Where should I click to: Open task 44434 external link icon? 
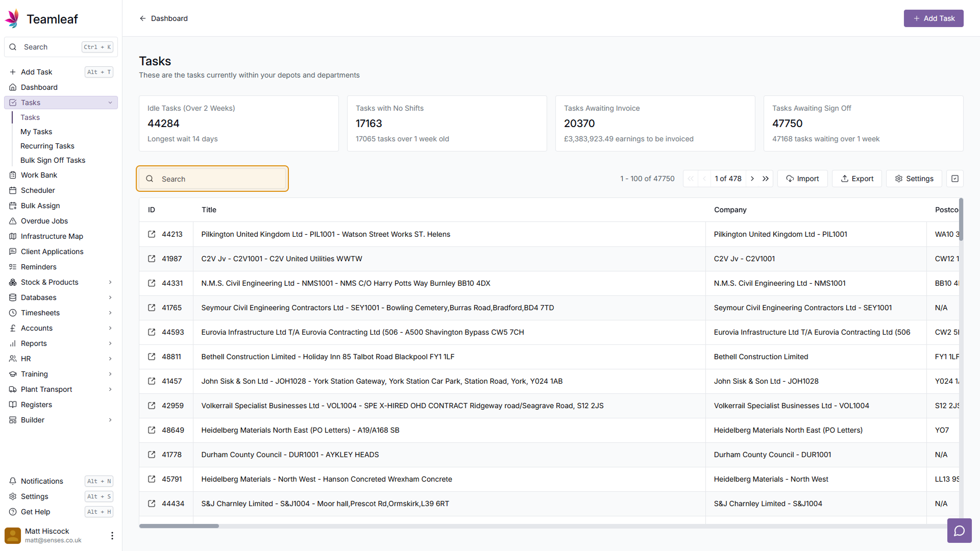tap(152, 504)
